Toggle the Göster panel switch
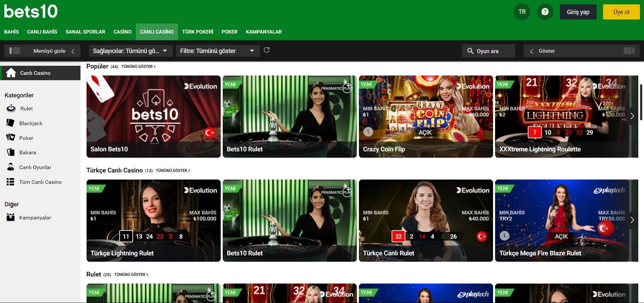644x303 pixels. coord(629,51)
